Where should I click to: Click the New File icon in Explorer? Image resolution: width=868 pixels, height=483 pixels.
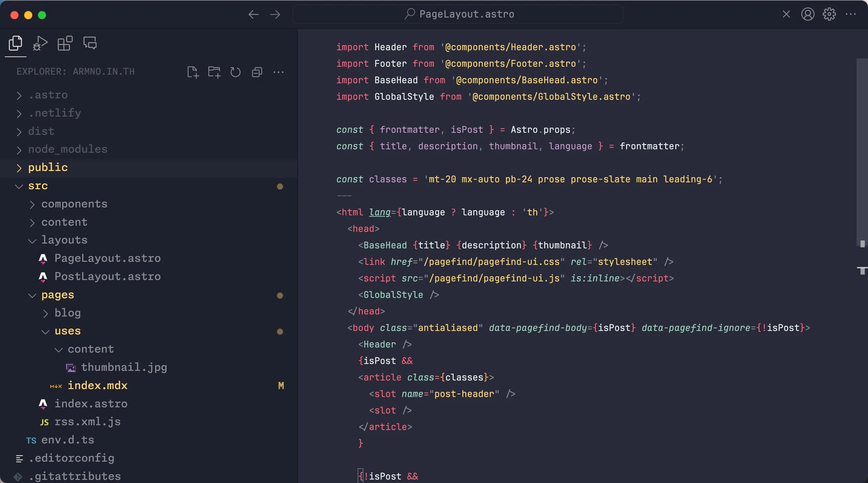point(193,72)
